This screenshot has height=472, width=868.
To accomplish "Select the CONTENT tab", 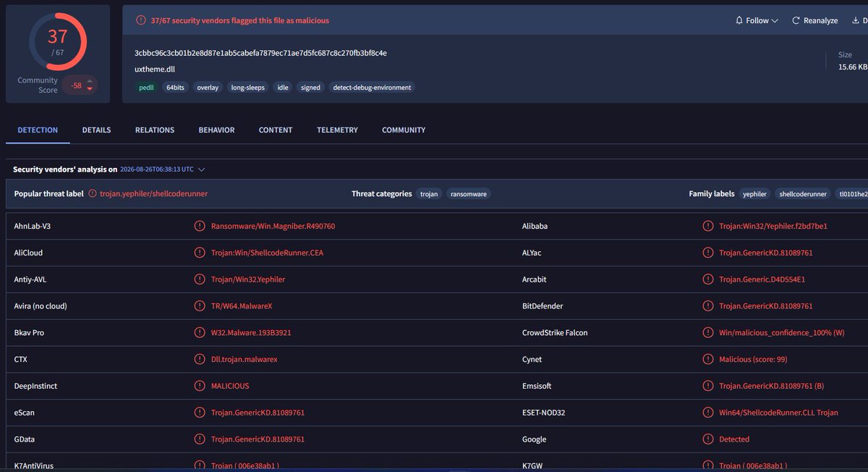I will pos(276,130).
